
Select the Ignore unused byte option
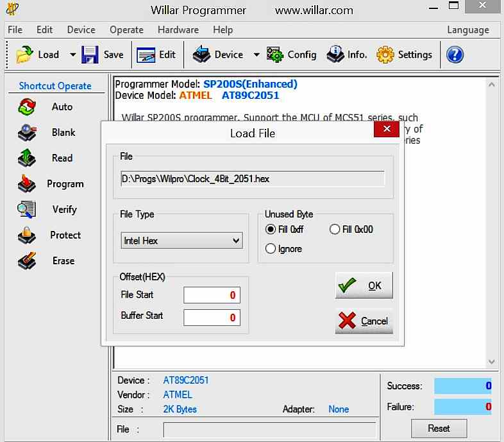(x=271, y=249)
